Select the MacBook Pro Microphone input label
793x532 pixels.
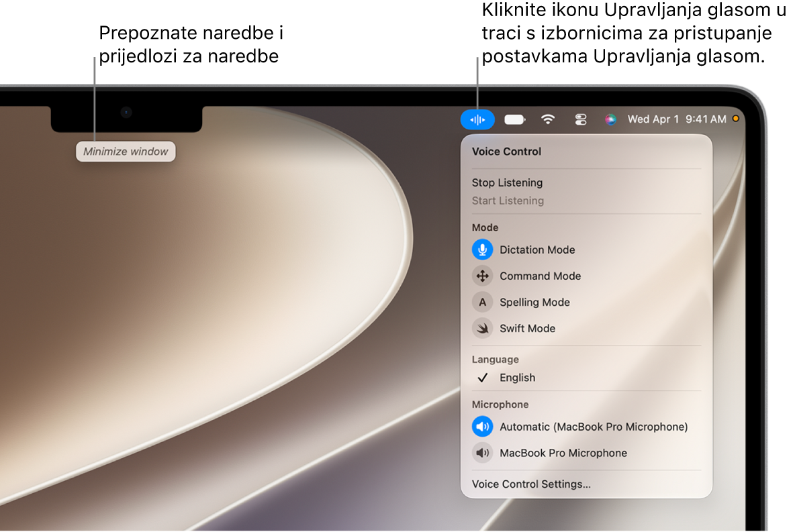[563, 454]
